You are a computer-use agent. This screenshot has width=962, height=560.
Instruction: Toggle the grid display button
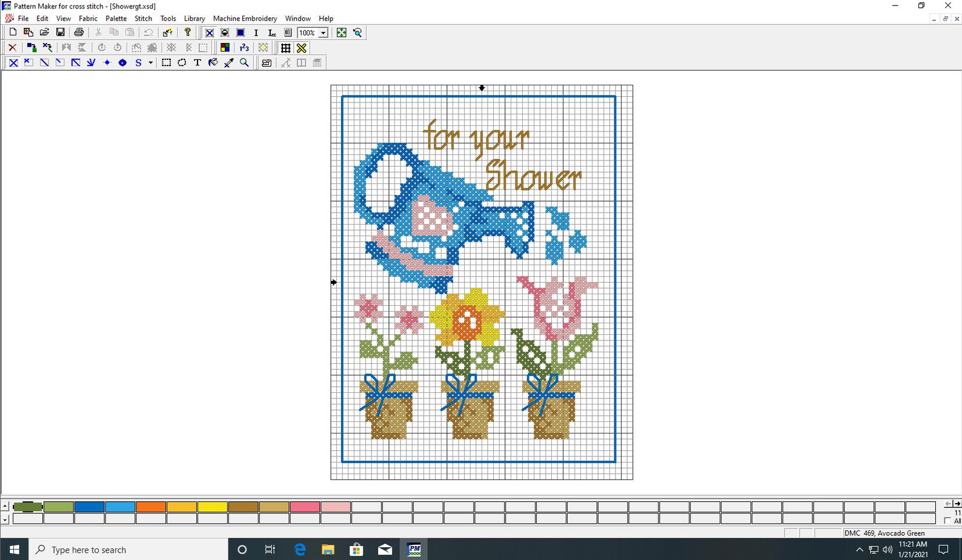[286, 48]
